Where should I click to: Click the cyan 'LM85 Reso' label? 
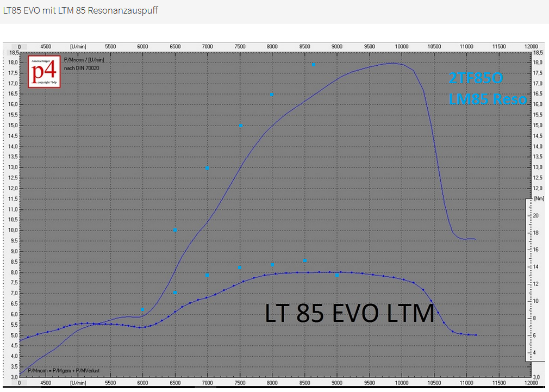click(488, 99)
